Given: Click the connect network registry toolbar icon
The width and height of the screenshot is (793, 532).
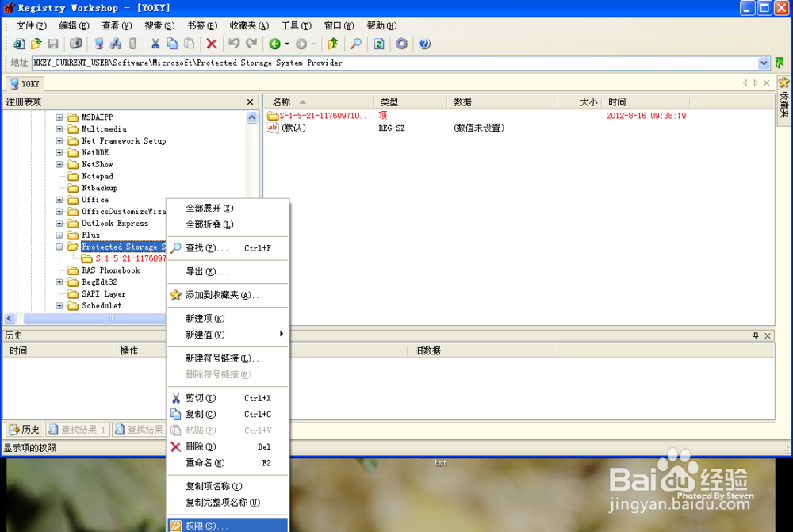Looking at the screenshot, I should [116, 44].
